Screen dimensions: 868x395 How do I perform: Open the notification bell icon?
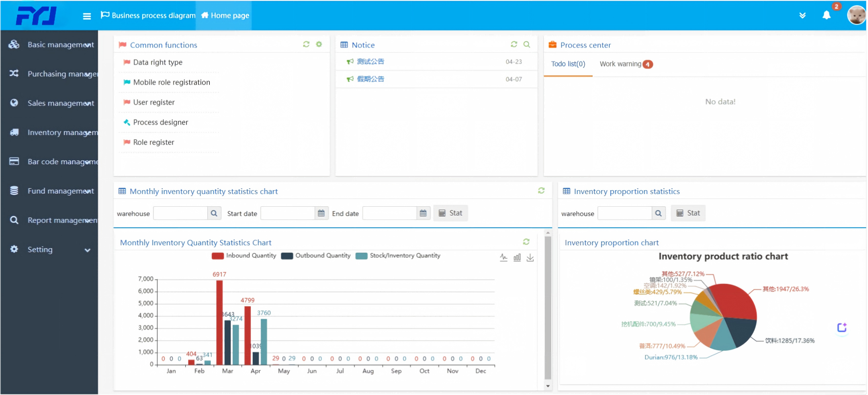(x=826, y=15)
